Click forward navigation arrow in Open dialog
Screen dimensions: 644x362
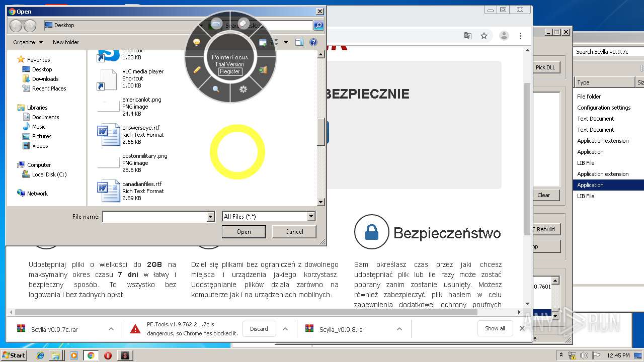(x=30, y=25)
